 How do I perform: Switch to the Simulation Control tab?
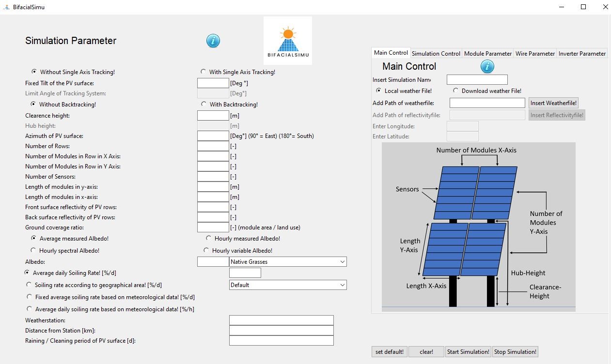click(436, 53)
